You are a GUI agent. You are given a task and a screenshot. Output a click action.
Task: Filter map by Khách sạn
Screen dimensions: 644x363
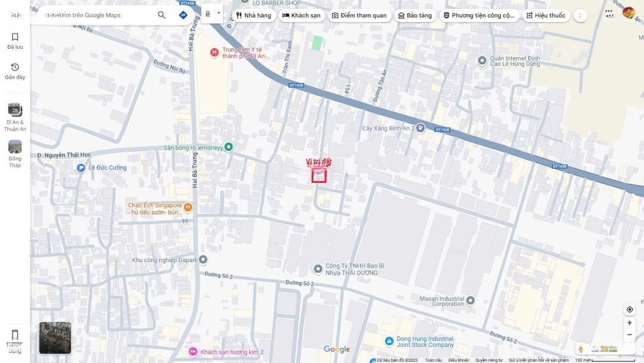301,16
